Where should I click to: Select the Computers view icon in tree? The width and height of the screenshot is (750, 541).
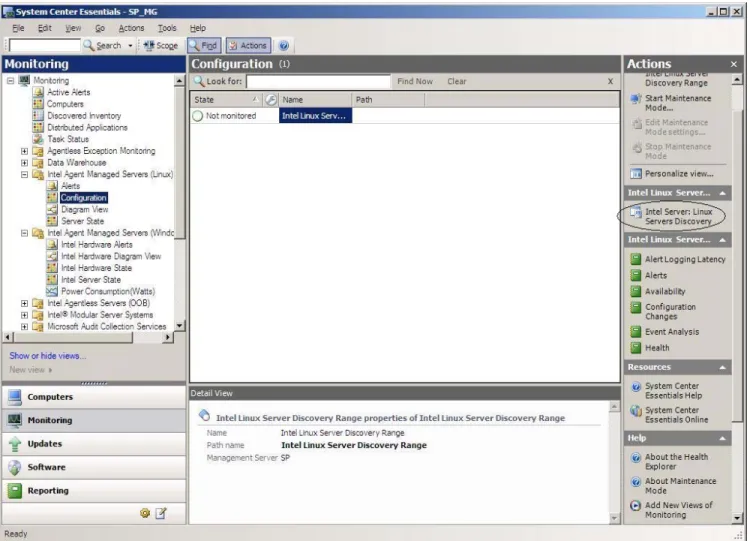coord(38,104)
